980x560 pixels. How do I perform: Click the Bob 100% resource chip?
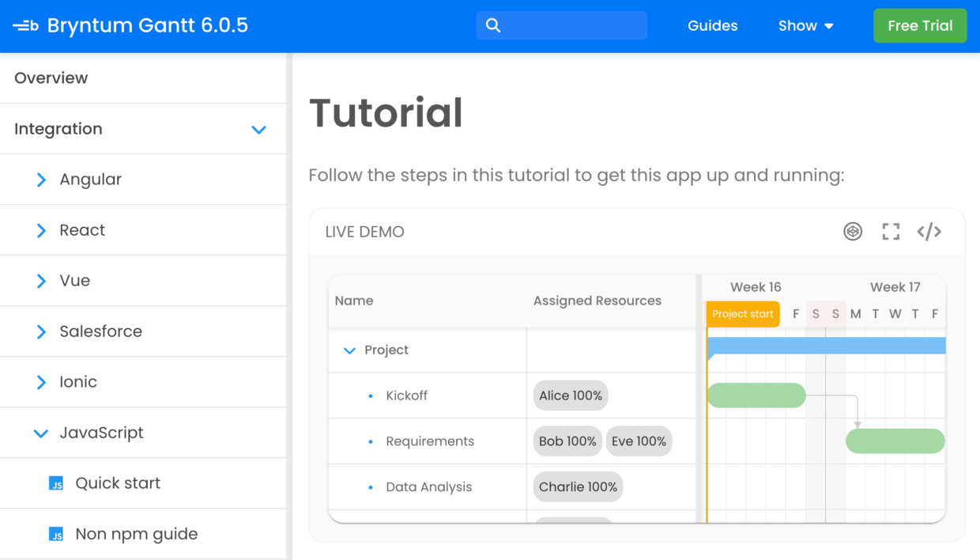(x=567, y=441)
